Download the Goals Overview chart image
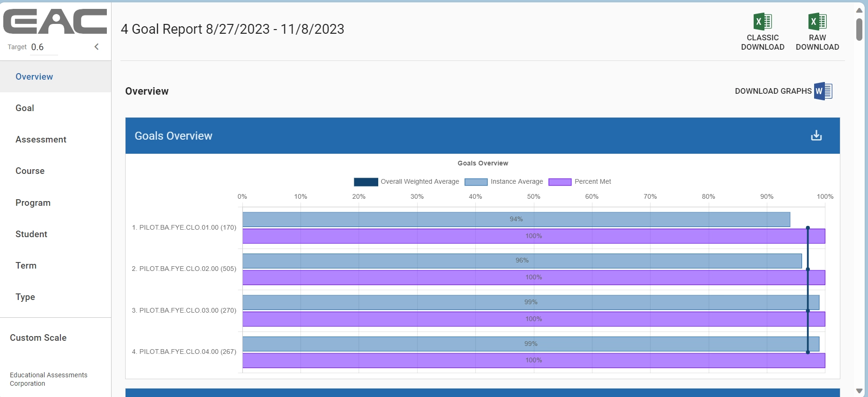 pos(816,135)
